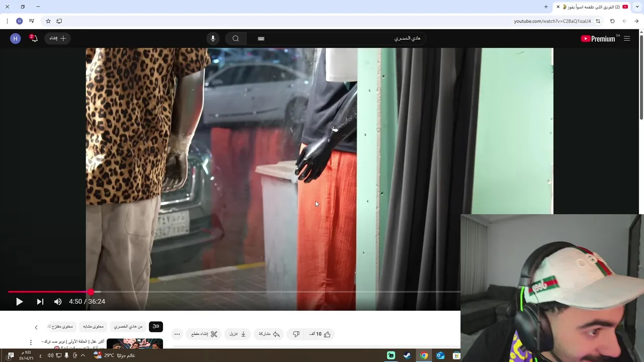
Task: Open microphone indicator in system tray
Action: (x=66, y=355)
